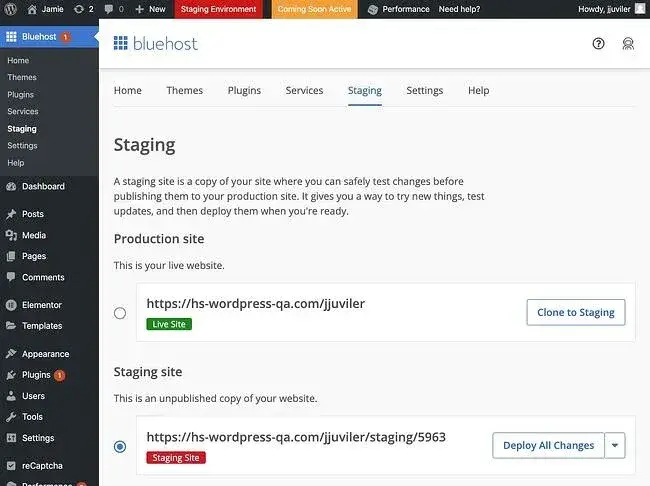Open the WordPress logo menu

10,9
